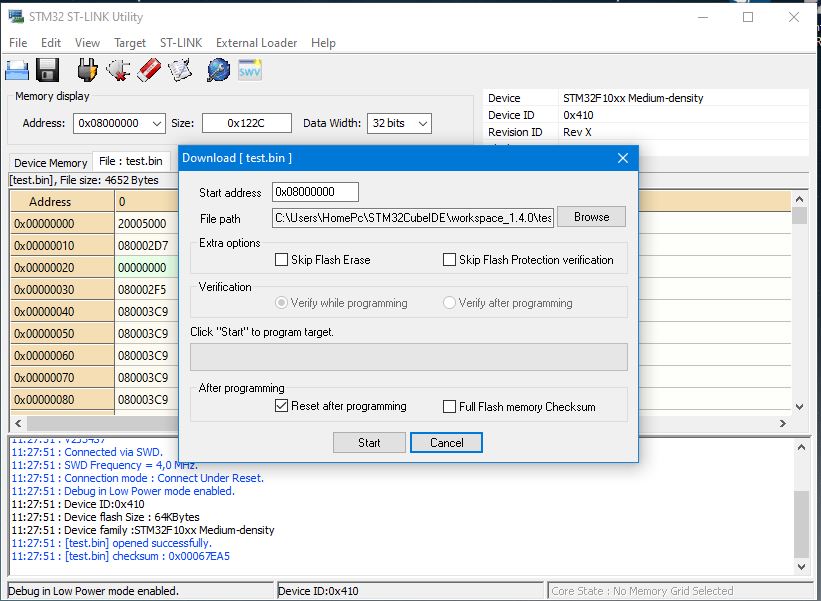Click the Open file toolbar icon

pos(17,70)
